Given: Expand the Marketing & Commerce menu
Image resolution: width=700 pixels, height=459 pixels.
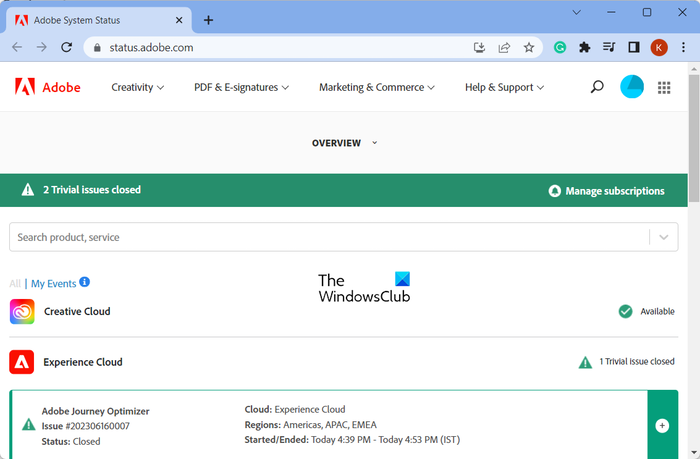Looking at the screenshot, I should [x=376, y=88].
